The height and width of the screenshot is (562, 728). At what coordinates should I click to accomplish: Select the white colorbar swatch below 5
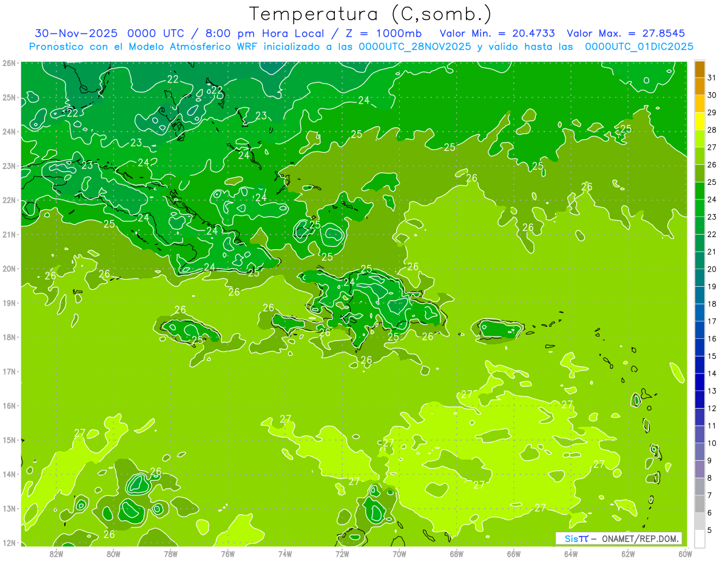tap(699, 538)
